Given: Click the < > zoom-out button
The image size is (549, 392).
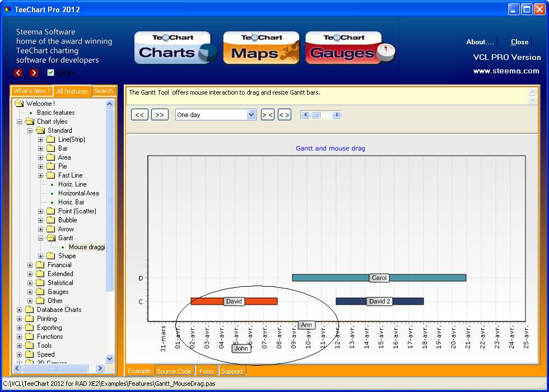Looking at the screenshot, I should click(285, 115).
